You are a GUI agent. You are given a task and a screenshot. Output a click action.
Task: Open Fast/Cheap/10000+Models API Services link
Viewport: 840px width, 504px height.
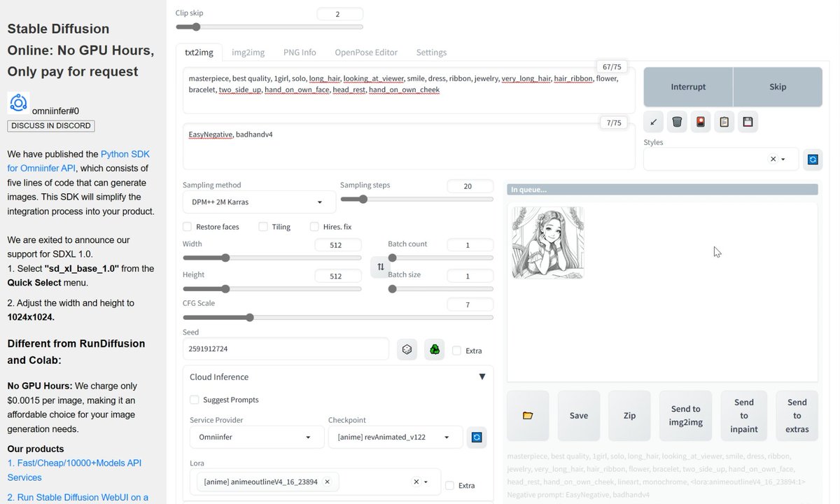pyautogui.click(x=74, y=470)
